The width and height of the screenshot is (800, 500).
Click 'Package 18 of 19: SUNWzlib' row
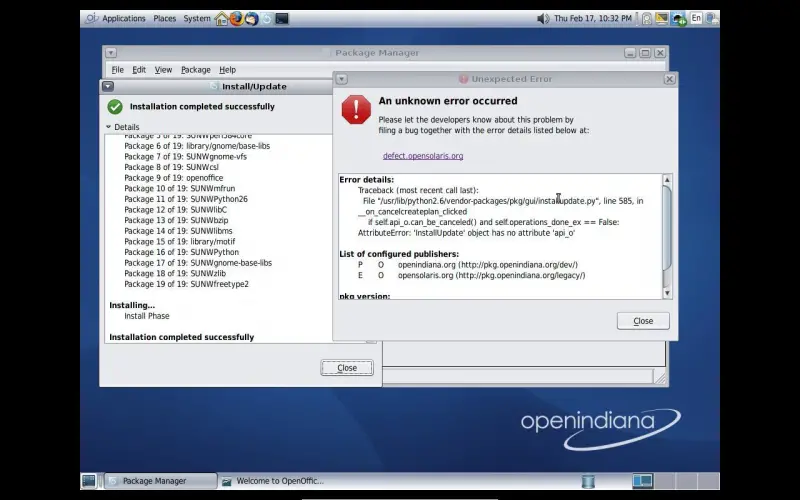tap(175, 273)
